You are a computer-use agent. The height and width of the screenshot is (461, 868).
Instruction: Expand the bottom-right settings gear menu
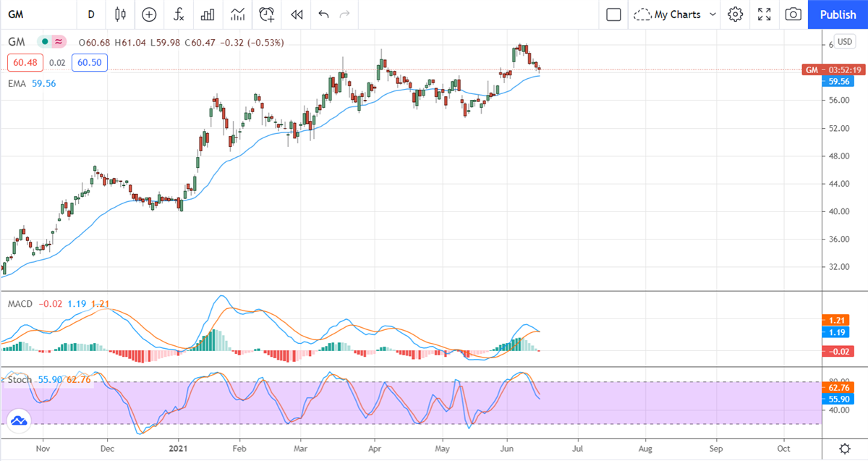(x=843, y=449)
